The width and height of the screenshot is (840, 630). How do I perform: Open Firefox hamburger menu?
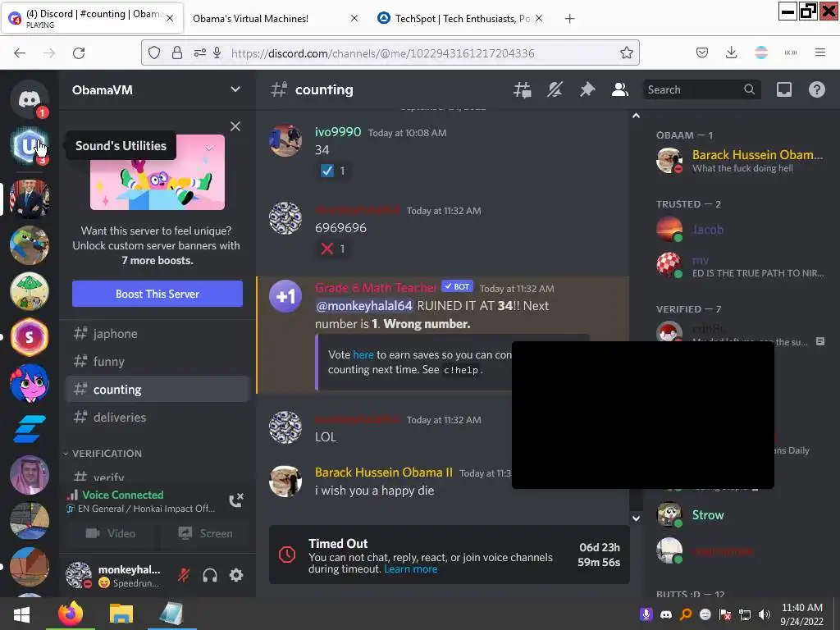820,52
